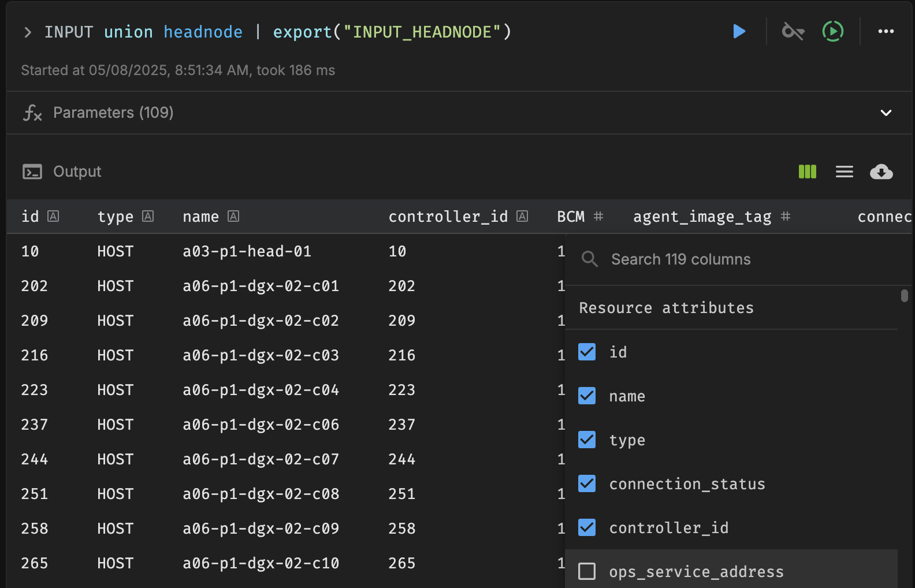Click the controller_id cell with value 237
The height and width of the screenshot is (588, 915).
tap(402, 425)
